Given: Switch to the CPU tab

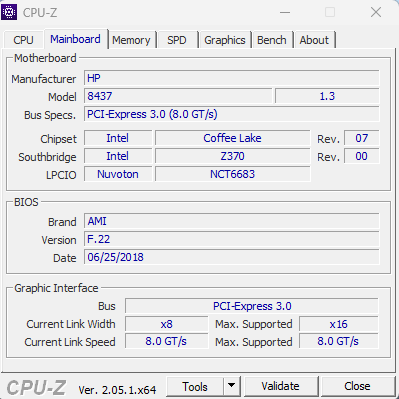Looking at the screenshot, I should [23, 40].
